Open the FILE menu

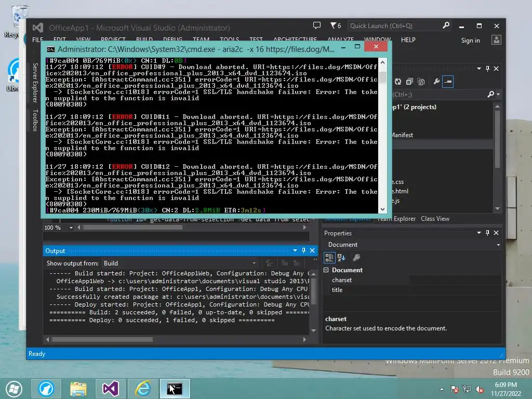37,39
